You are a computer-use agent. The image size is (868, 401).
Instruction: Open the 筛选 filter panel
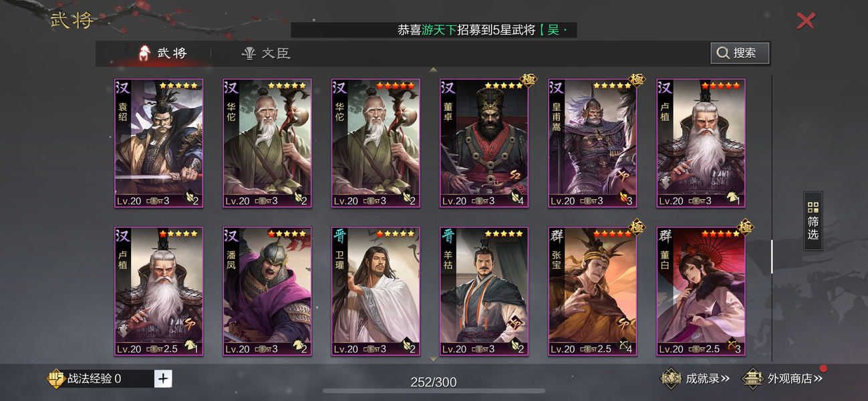tap(813, 221)
